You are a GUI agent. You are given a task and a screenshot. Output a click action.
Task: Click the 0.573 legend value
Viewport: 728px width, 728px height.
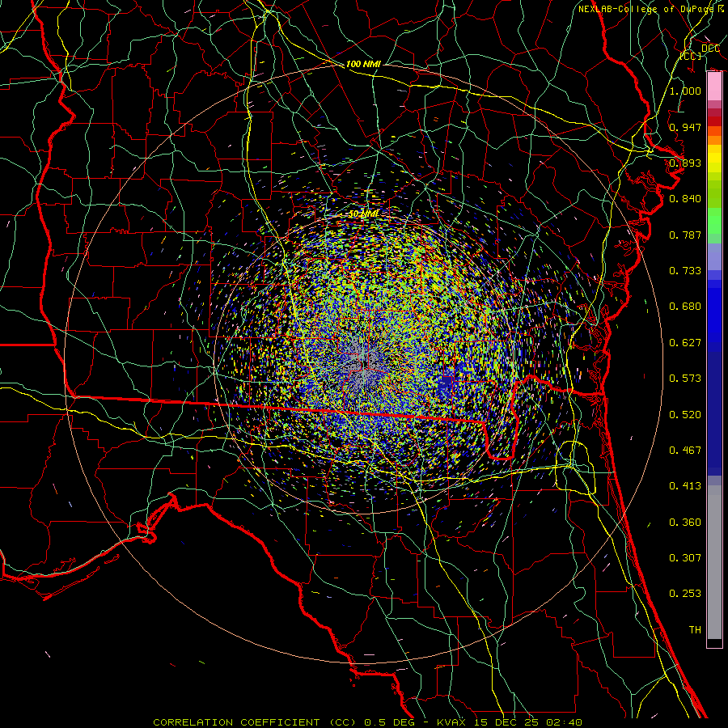pos(685,378)
